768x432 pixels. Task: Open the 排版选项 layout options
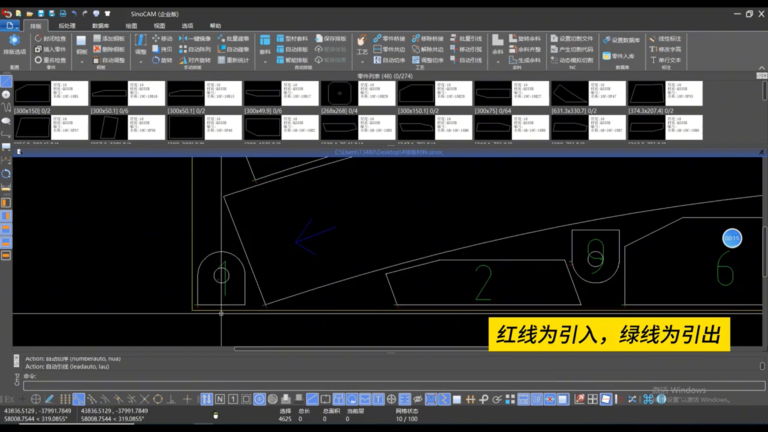tap(14, 45)
